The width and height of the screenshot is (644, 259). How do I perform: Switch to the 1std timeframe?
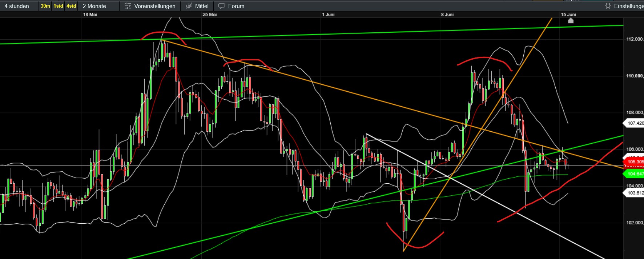click(x=58, y=6)
